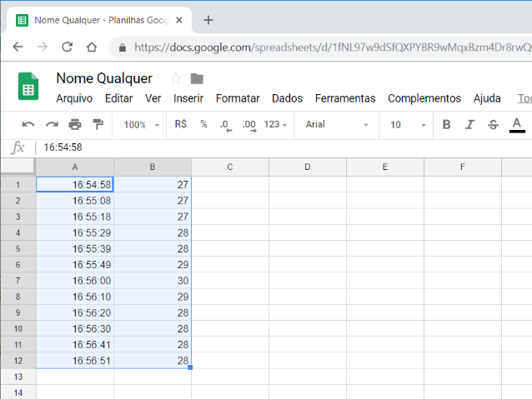Select cell with time 16:56:41

tap(75, 344)
